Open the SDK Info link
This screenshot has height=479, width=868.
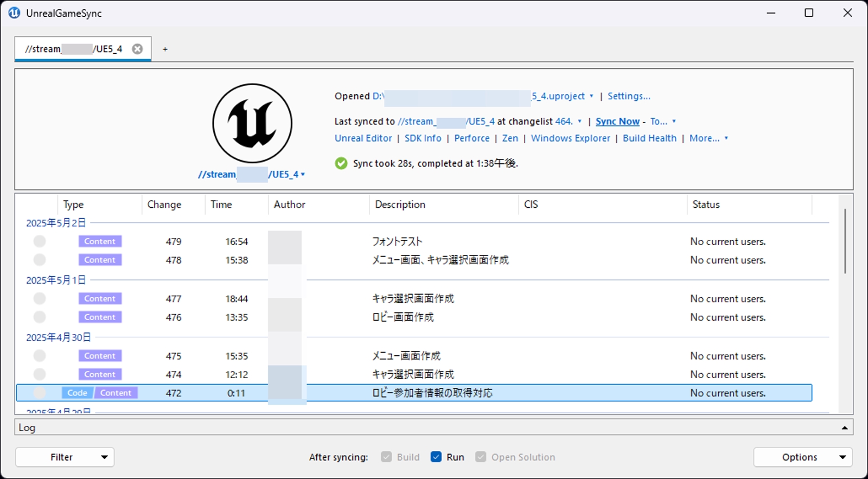(423, 138)
